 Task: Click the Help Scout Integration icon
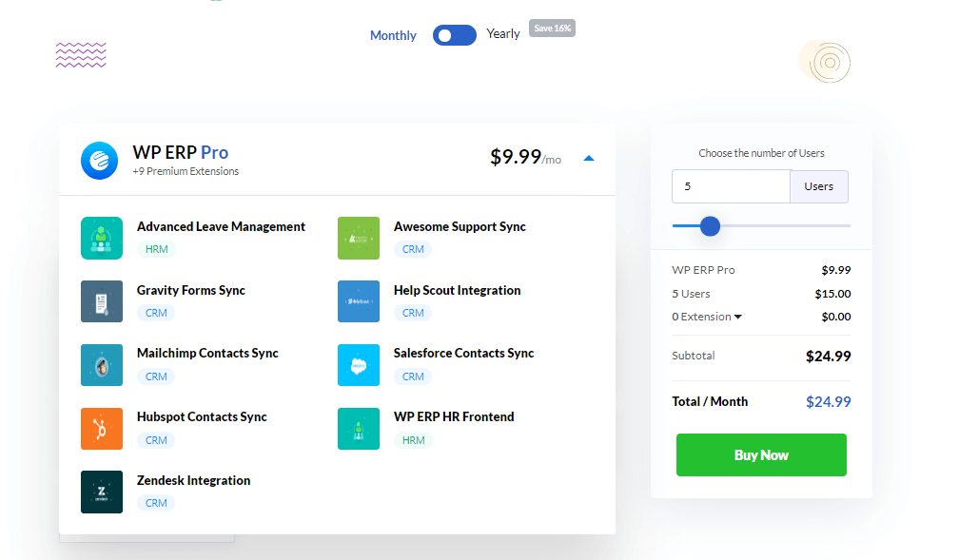click(x=359, y=301)
